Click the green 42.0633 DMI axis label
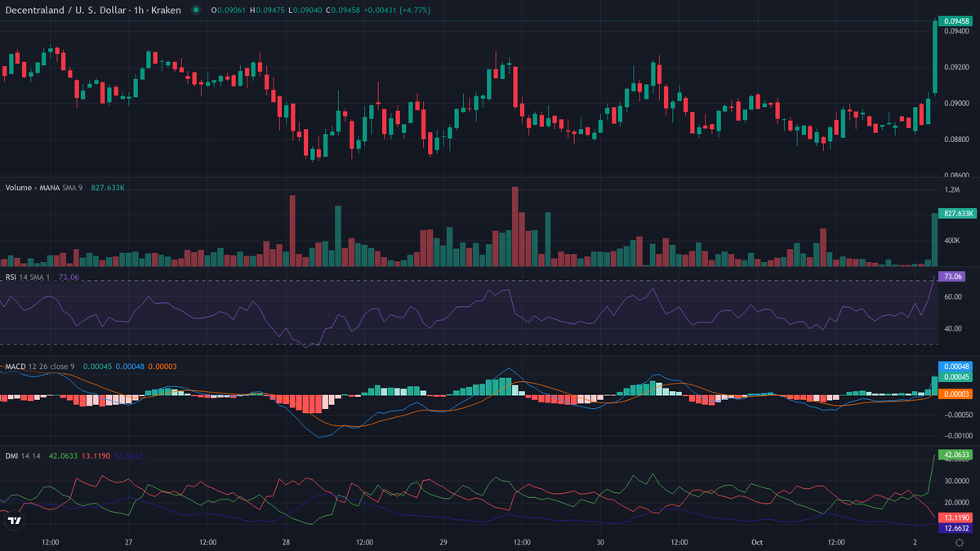The height and width of the screenshot is (551, 980). [956, 455]
